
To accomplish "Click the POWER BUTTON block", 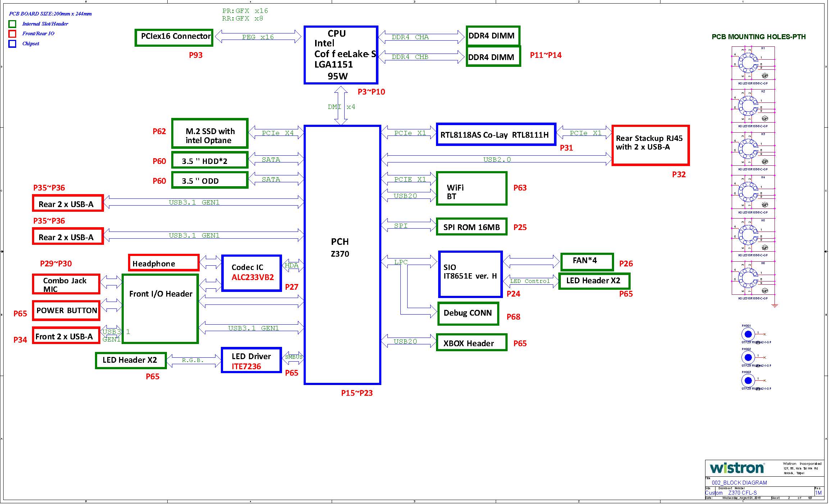I will [x=66, y=311].
